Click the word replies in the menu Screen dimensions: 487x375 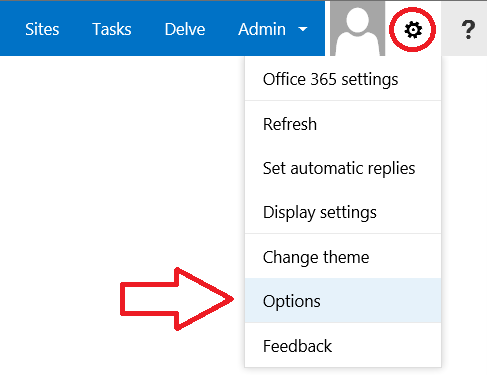(391, 168)
